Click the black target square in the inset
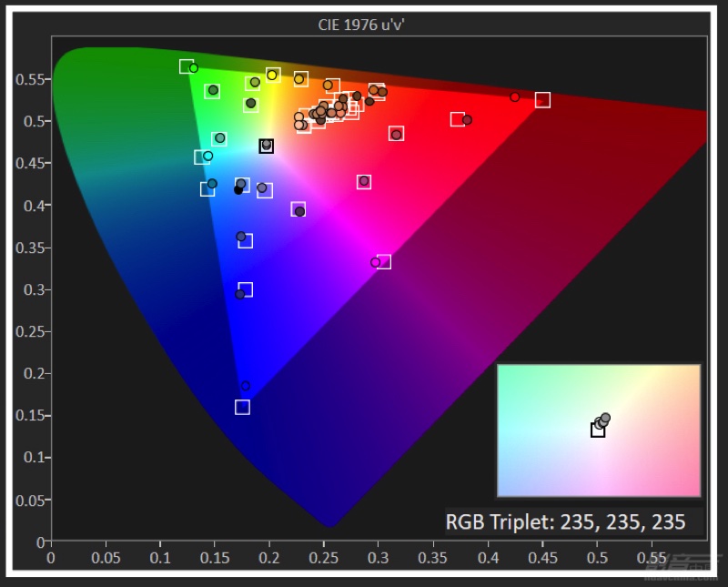This screenshot has width=728, height=587. (x=598, y=430)
